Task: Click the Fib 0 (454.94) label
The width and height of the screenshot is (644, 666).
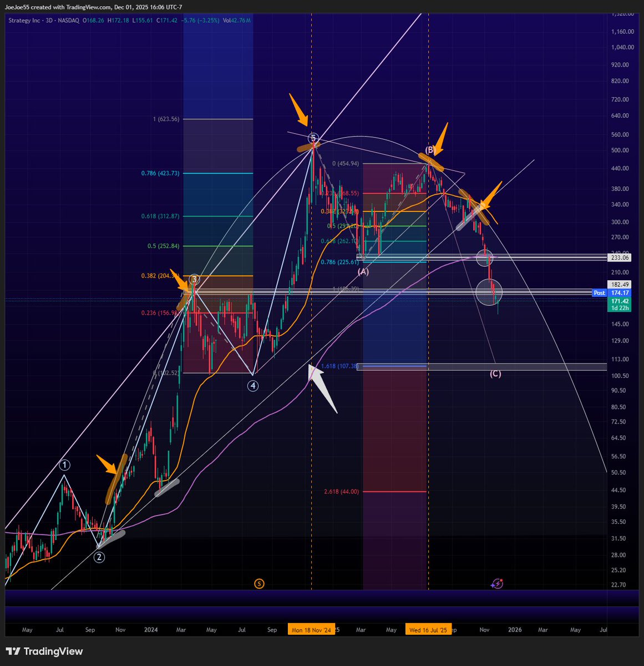Action: coord(345,164)
